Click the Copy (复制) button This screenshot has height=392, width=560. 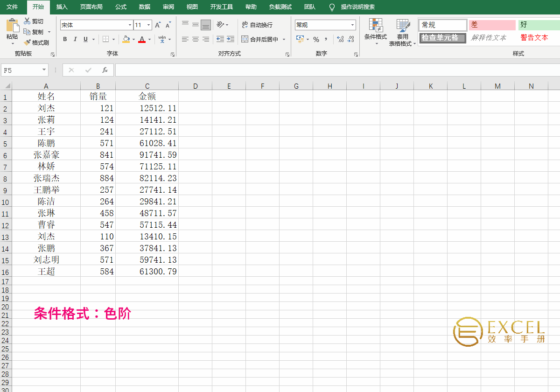pos(33,32)
